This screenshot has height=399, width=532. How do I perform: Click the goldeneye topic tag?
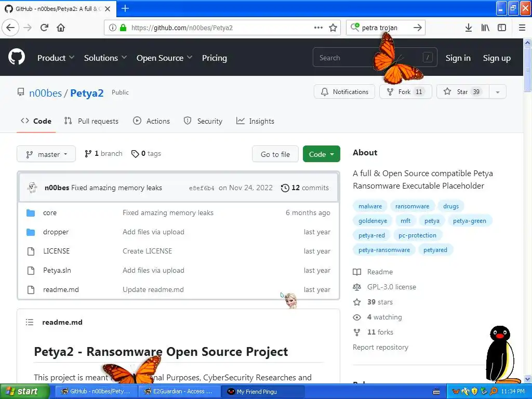pyautogui.click(x=373, y=220)
